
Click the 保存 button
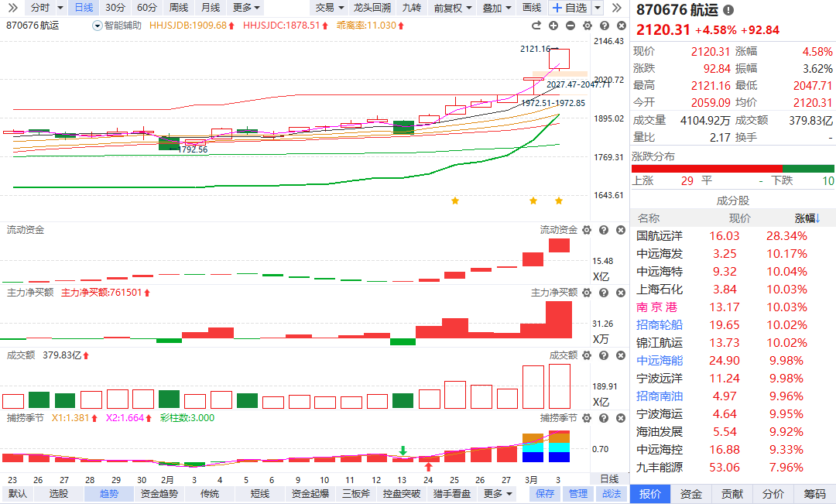point(546,494)
